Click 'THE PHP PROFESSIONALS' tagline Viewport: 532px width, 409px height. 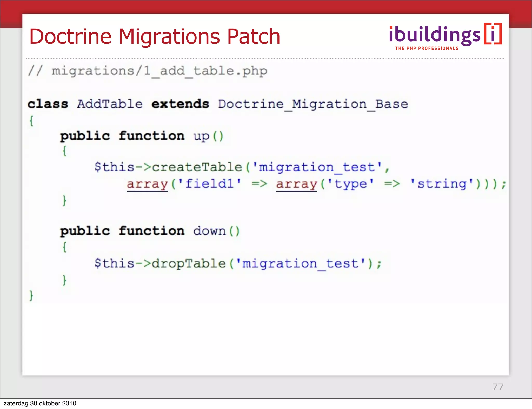click(x=427, y=48)
